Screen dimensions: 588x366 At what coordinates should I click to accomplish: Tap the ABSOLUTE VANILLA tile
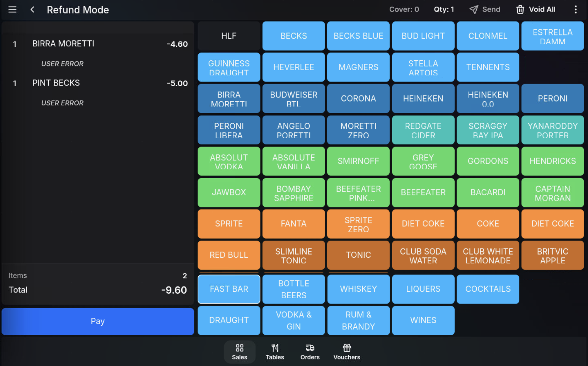tap(293, 161)
